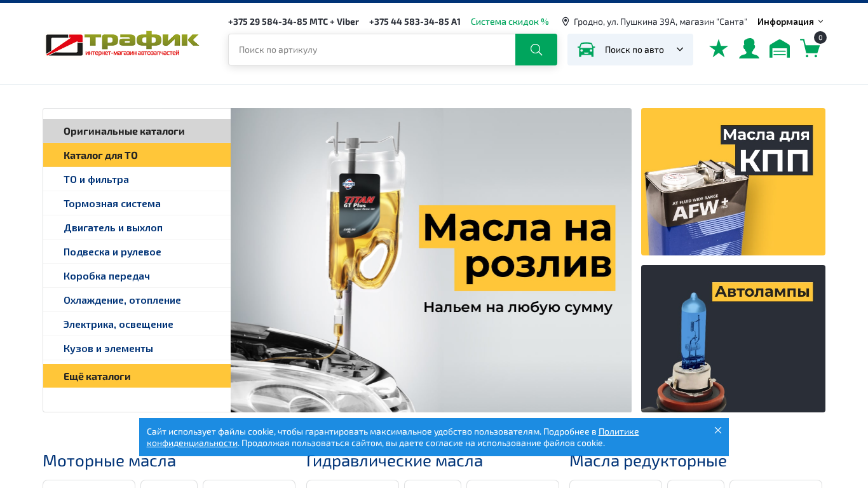The width and height of the screenshot is (868, 488).
Task: Open the store address Гродно, ул. Пушкина link
Action: pos(660,22)
